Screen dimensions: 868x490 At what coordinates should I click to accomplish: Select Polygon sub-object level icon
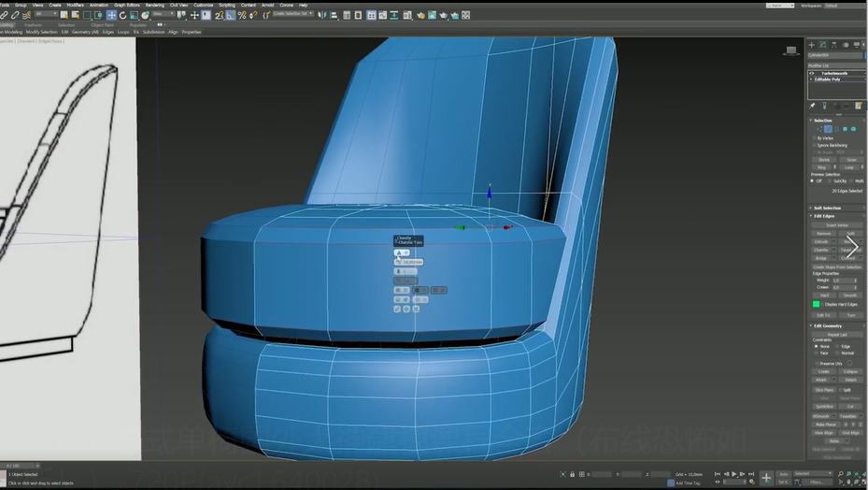coord(845,129)
